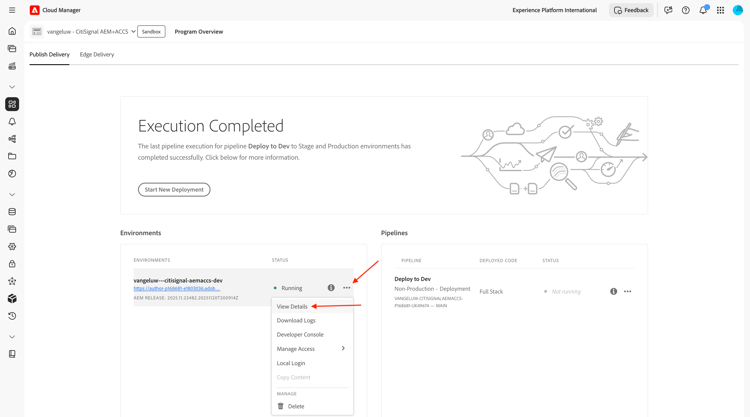Open the branching nodes icon in sidebar
Screen dimensions: 750x417
point(12,139)
